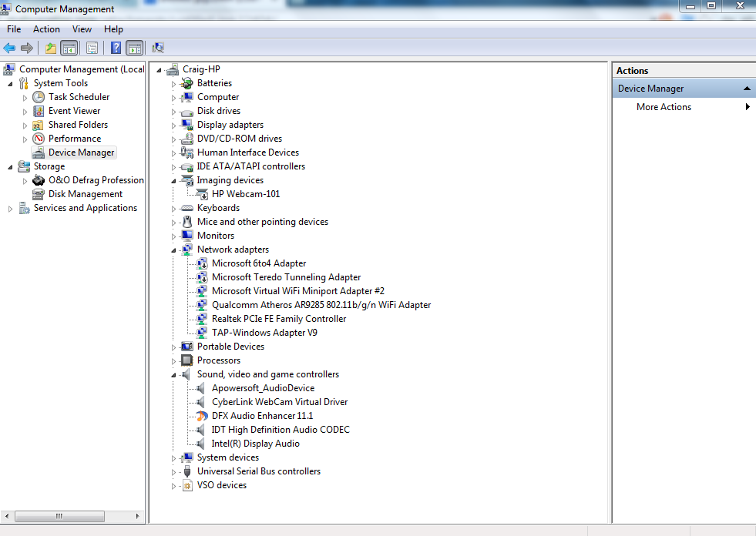Expand the Batteries category
Viewport: 756px width, 536px height.
click(173, 84)
